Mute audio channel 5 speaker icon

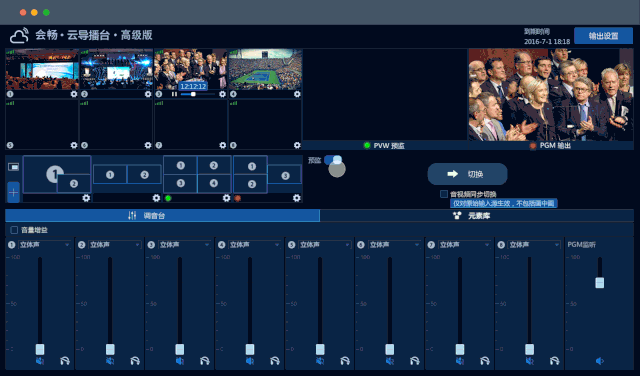pos(320,361)
